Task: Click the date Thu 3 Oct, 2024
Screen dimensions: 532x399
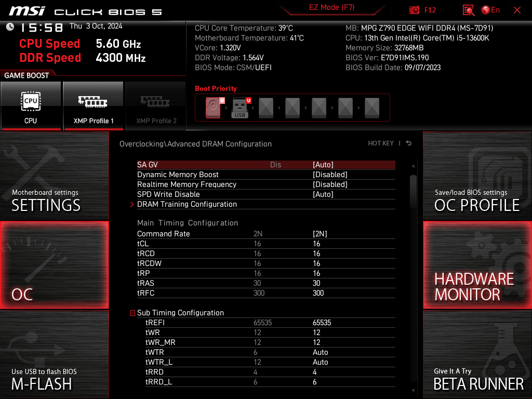Action: click(x=96, y=26)
